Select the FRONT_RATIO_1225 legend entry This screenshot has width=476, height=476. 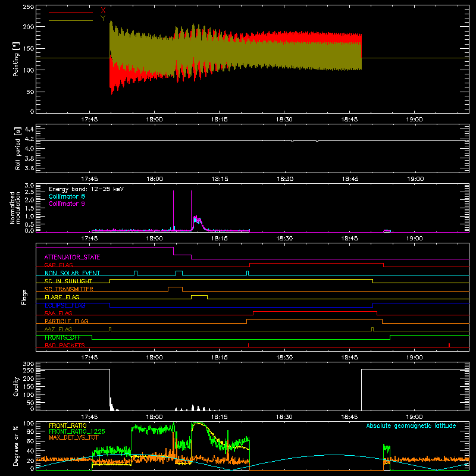click(77, 432)
